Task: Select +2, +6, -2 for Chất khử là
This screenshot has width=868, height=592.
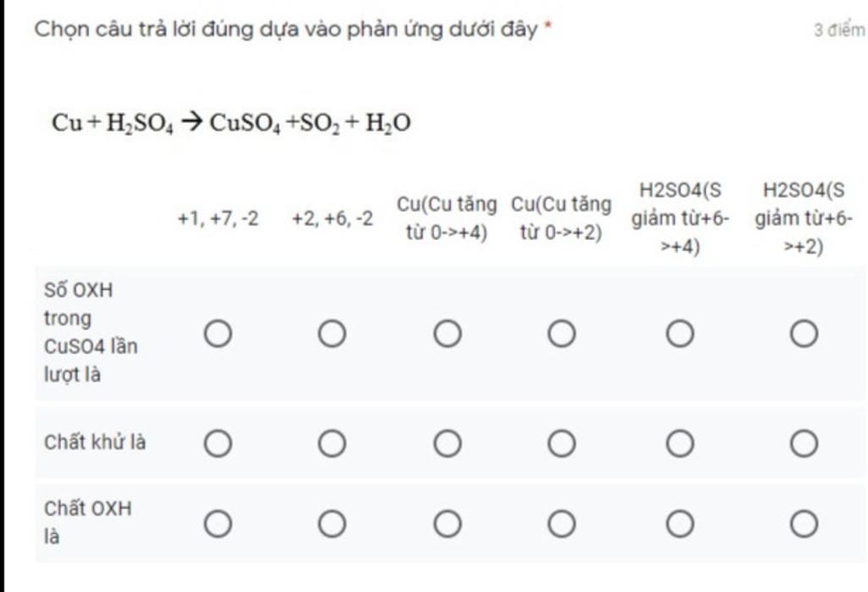Action: click(x=332, y=444)
